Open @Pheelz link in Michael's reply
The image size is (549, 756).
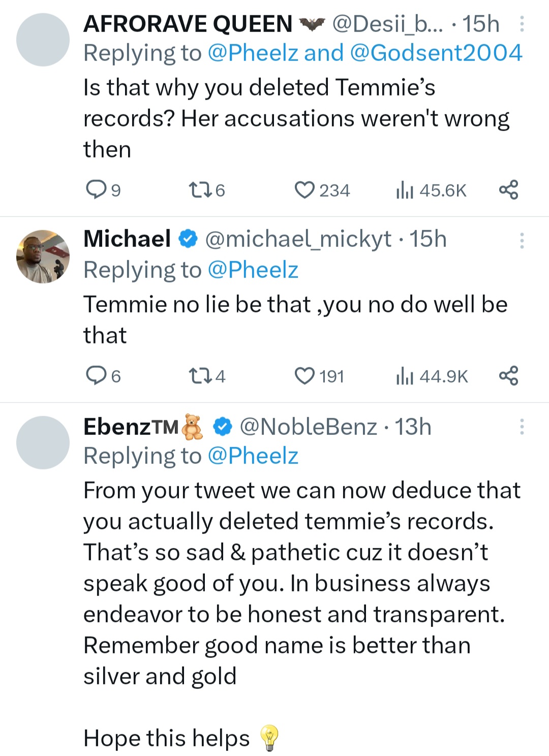pos(253,270)
